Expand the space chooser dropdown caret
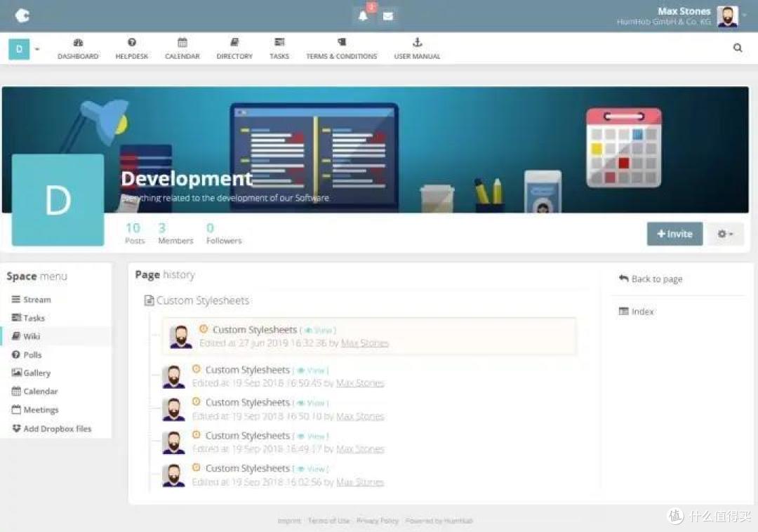Viewport: 758px width, 532px height. 37,49
